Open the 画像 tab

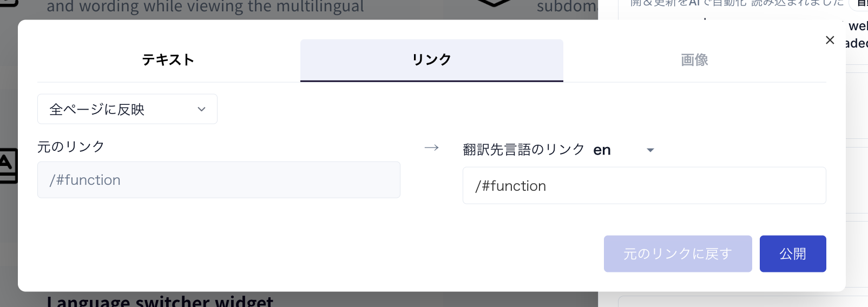(695, 60)
